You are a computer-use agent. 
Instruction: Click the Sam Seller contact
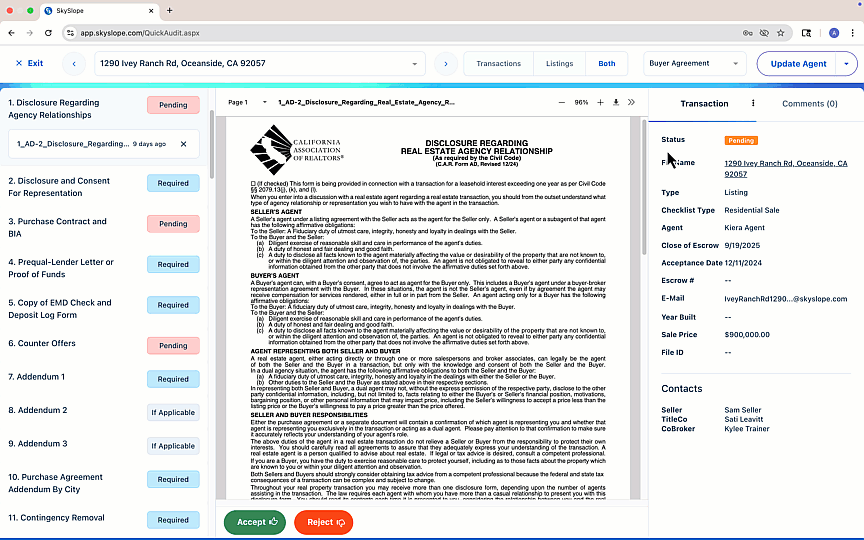[742, 410]
